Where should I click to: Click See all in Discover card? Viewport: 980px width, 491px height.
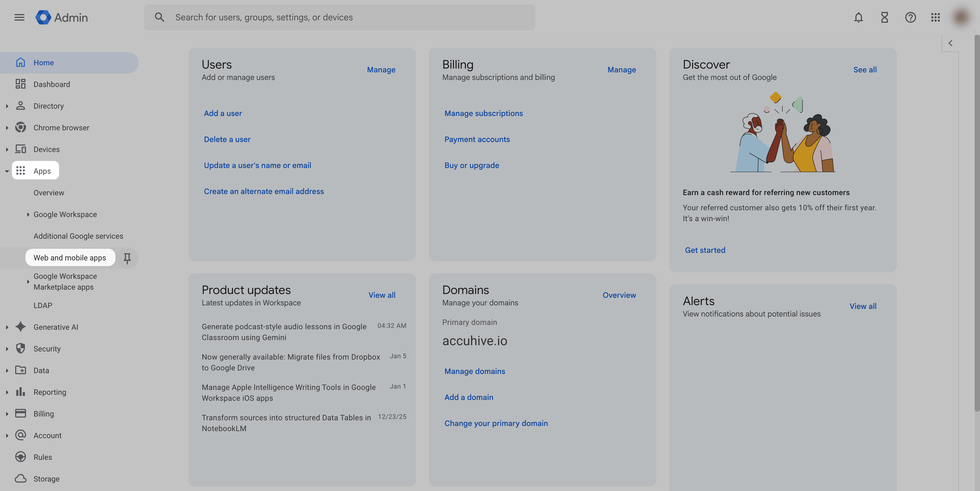[865, 70]
